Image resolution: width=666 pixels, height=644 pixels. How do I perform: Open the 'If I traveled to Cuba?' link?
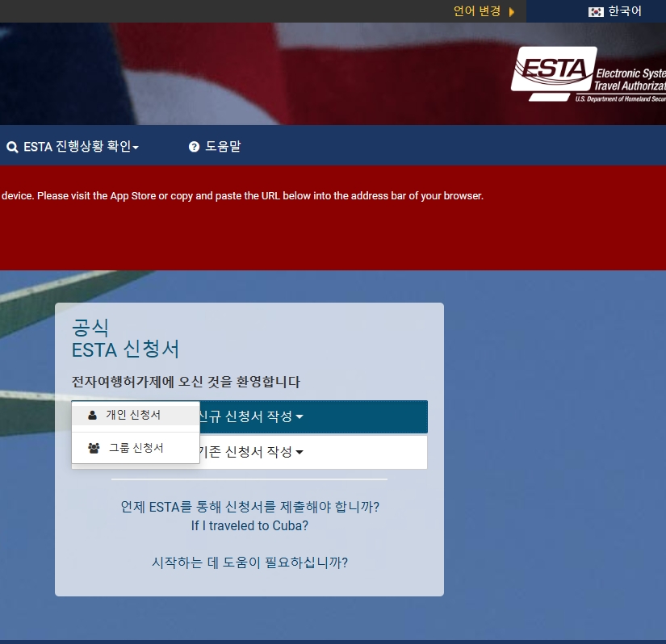[x=249, y=525]
